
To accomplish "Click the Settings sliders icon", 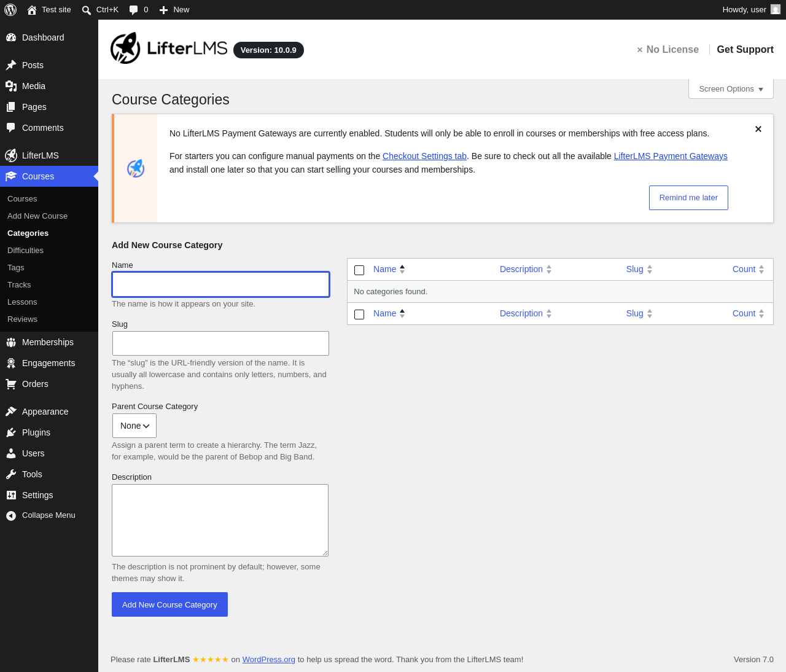I will 11,495.
